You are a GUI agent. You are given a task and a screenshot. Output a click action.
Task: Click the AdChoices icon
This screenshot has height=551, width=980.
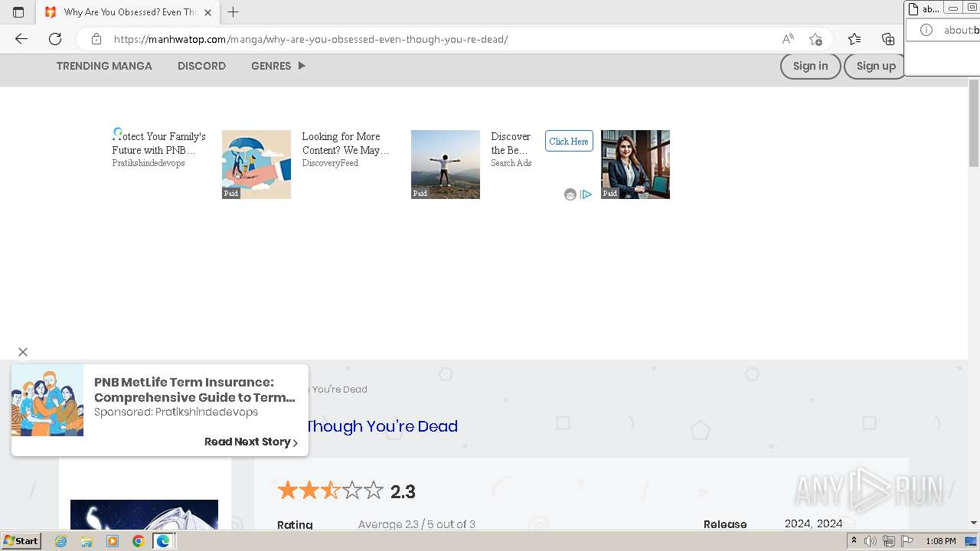586,194
